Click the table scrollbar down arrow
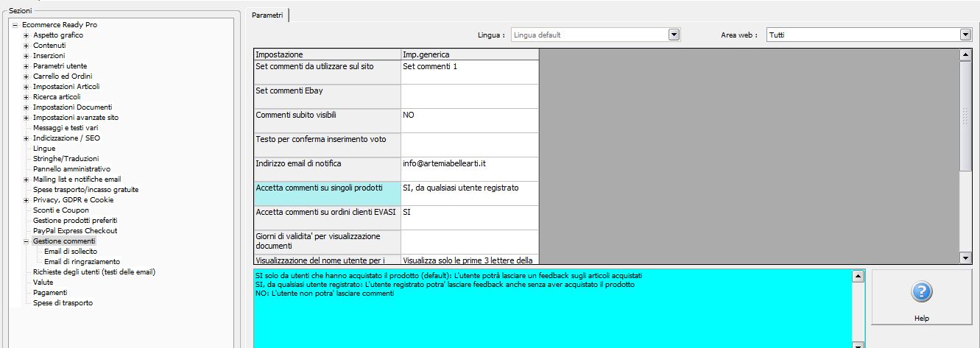Viewport: 980px width, 348px height. click(966, 259)
